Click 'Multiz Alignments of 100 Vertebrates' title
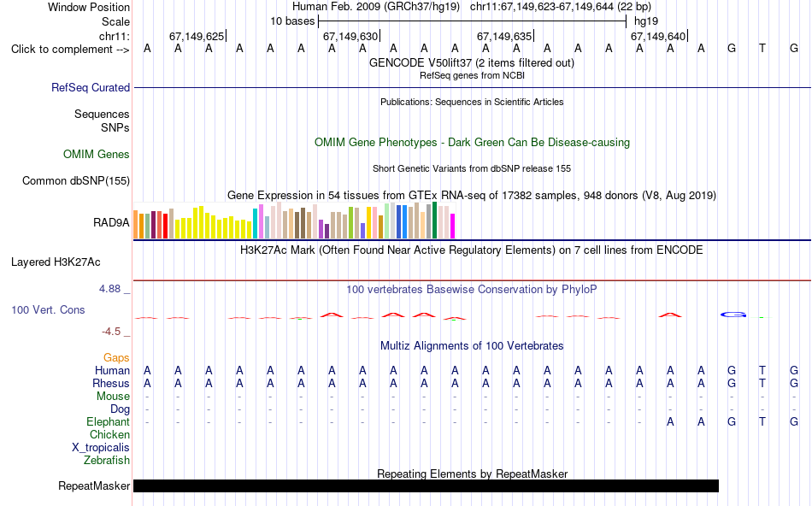This screenshot has width=812, height=506. [x=472, y=346]
